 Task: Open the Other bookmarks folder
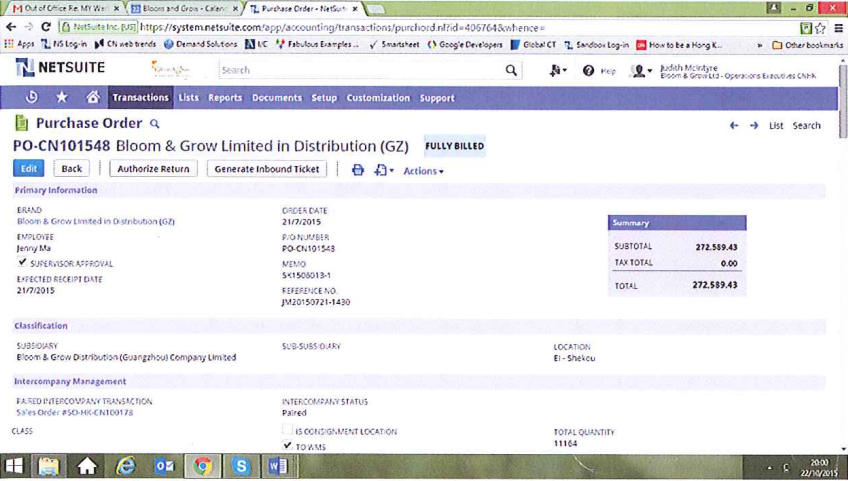coord(807,45)
